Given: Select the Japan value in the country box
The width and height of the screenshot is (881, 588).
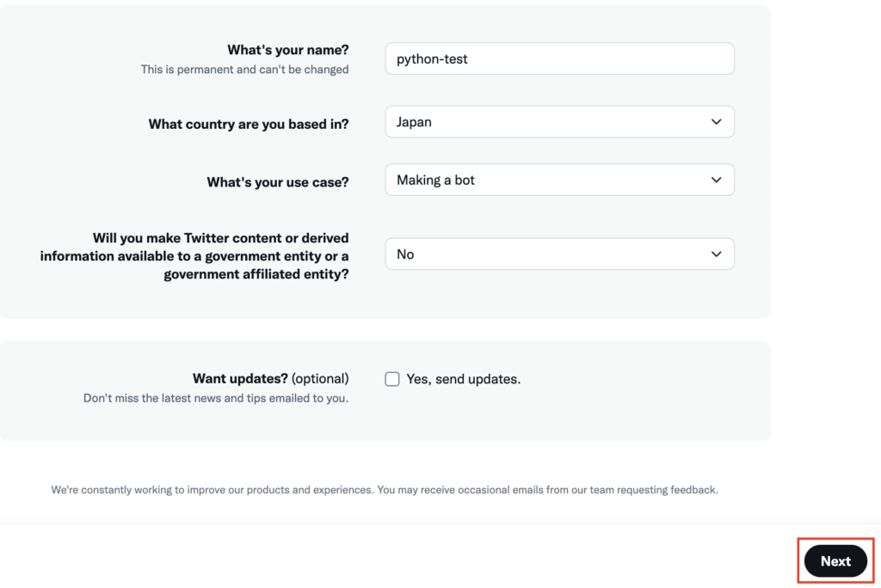Looking at the screenshot, I should (414, 122).
